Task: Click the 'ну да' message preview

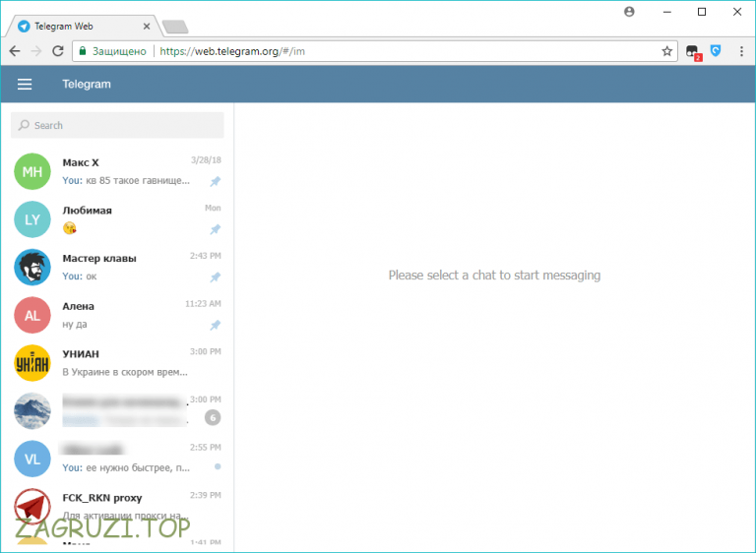Action: tap(75, 325)
